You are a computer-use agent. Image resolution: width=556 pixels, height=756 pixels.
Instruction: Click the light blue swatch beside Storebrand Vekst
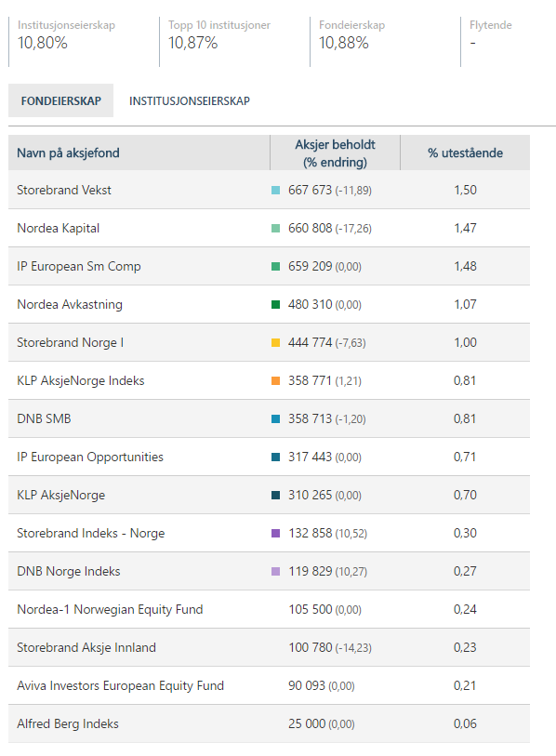pyautogui.click(x=276, y=191)
